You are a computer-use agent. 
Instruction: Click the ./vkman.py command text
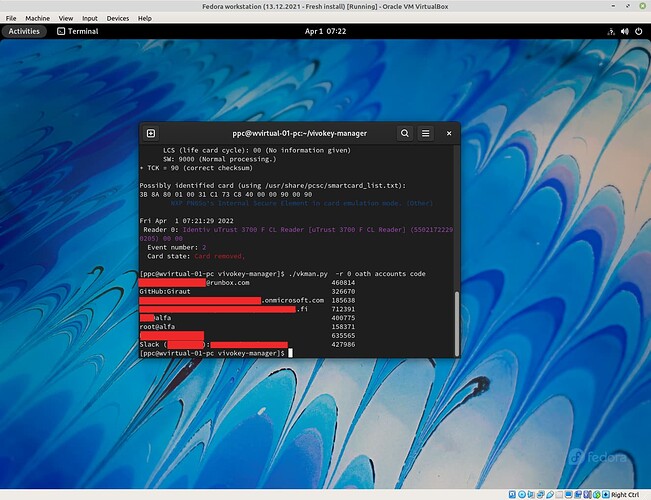(308, 274)
